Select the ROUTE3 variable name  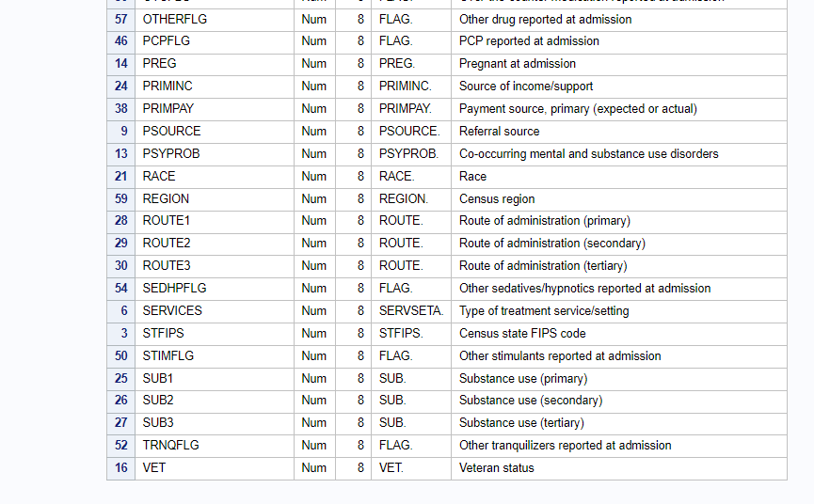pos(167,266)
